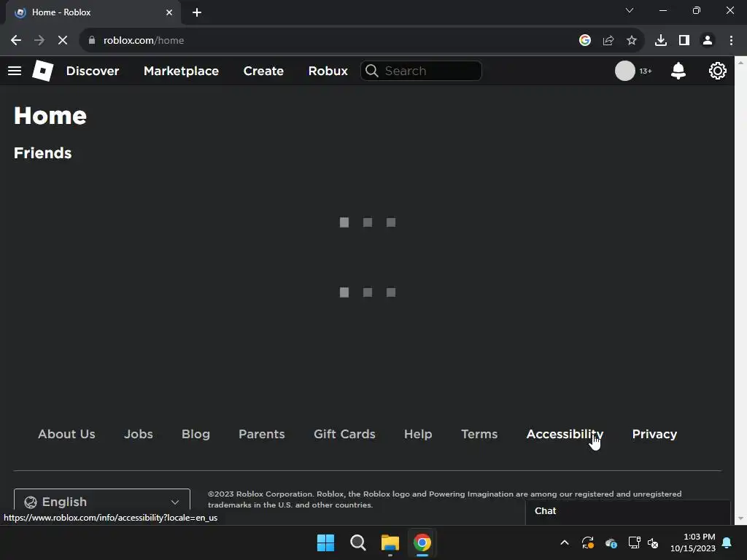747x560 pixels.
Task: View site info padlock icon
Action: [92, 41]
